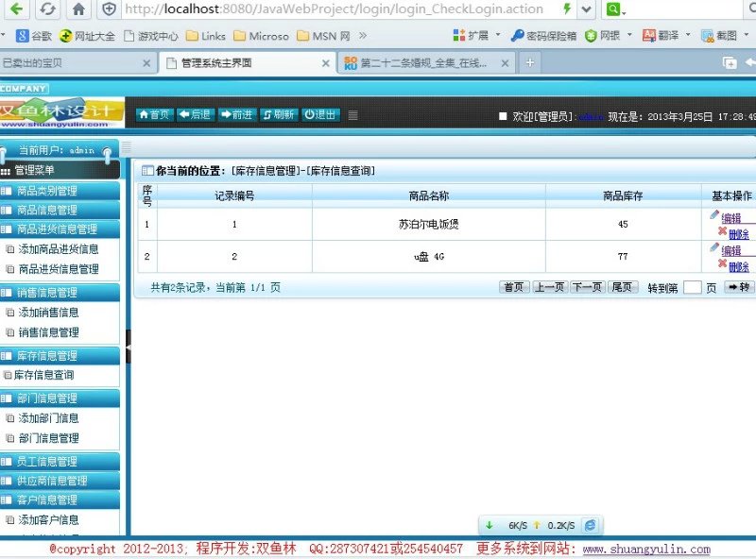Open the 部门信息管理 sub-item

(48, 438)
